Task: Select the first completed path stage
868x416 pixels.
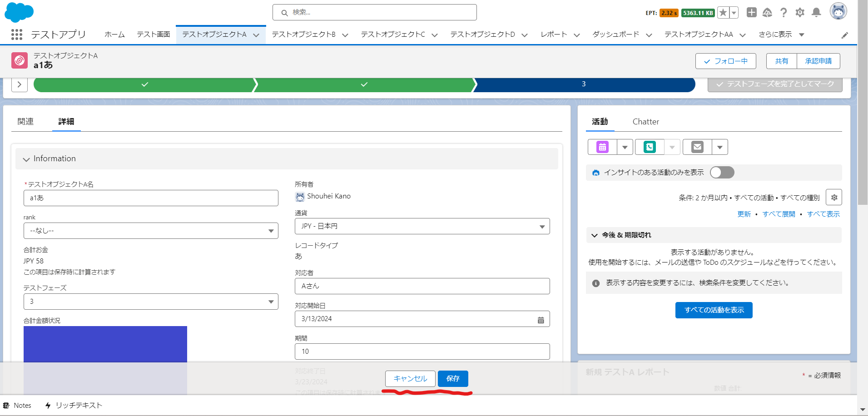Action: 144,84
